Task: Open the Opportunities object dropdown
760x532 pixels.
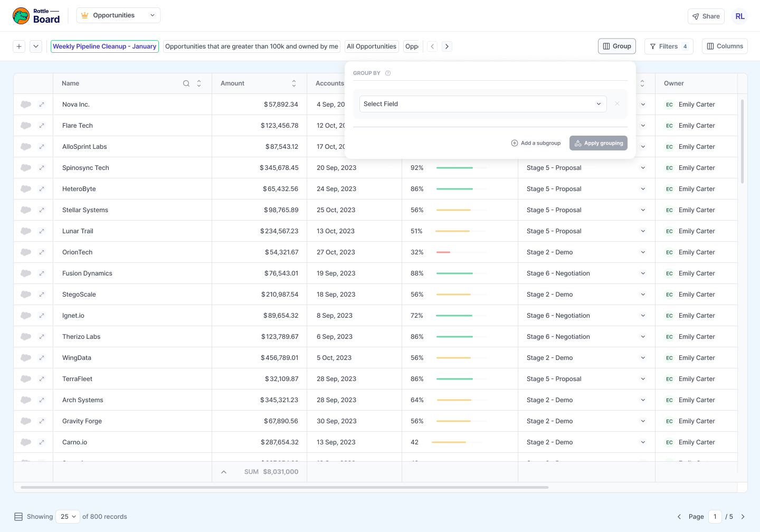Action: click(118, 15)
